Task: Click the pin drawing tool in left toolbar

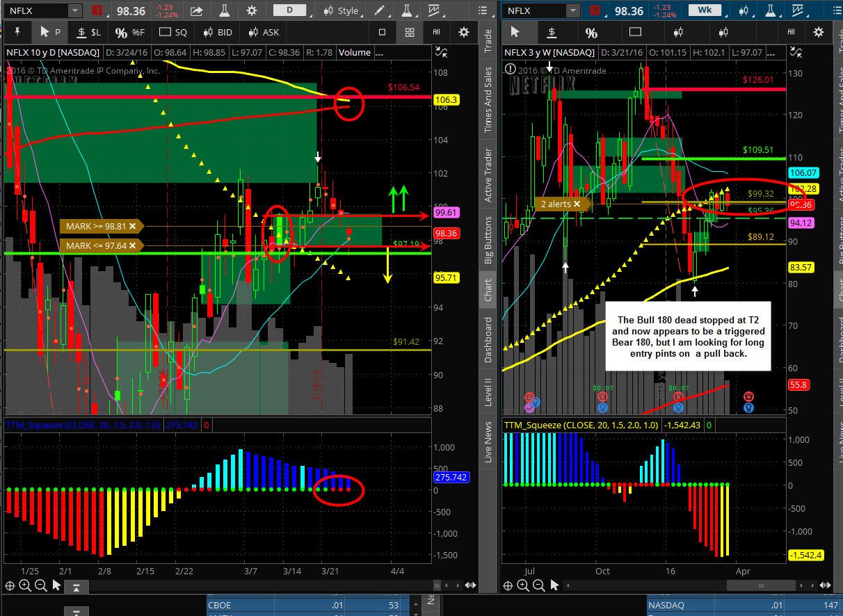Action: 17,32
